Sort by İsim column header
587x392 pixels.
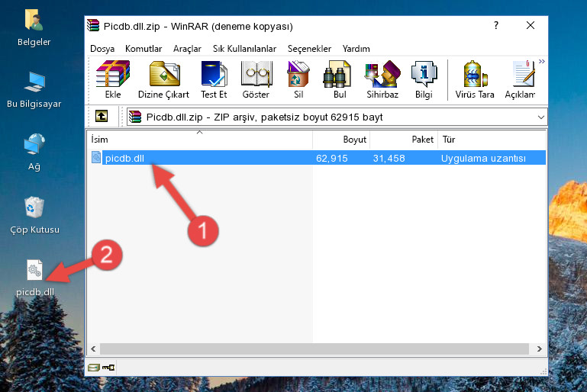click(x=200, y=140)
